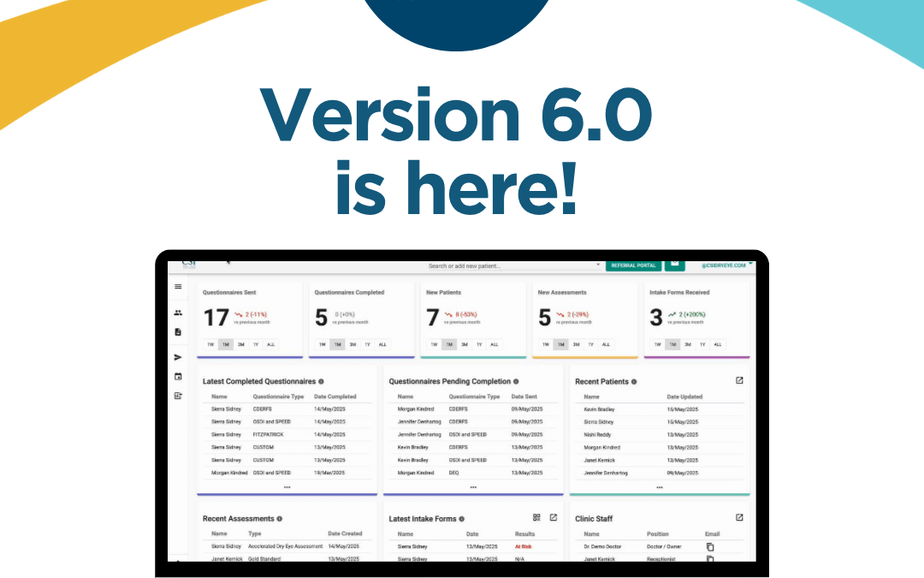Click the document icon in the sidebar
This screenshot has height=578, width=924.
pos(178,331)
